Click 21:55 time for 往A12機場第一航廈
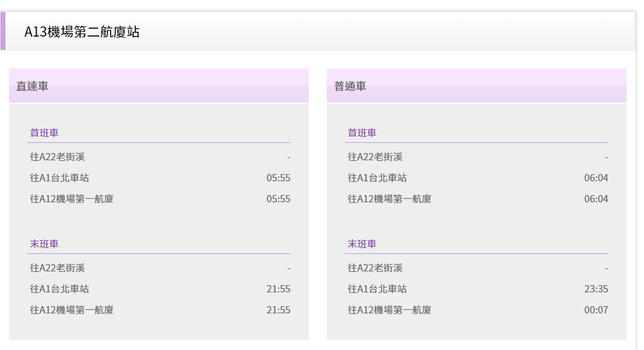Image resolution: width=644 pixels, height=350 pixels. pyautogui.click(x=279, y=310)
